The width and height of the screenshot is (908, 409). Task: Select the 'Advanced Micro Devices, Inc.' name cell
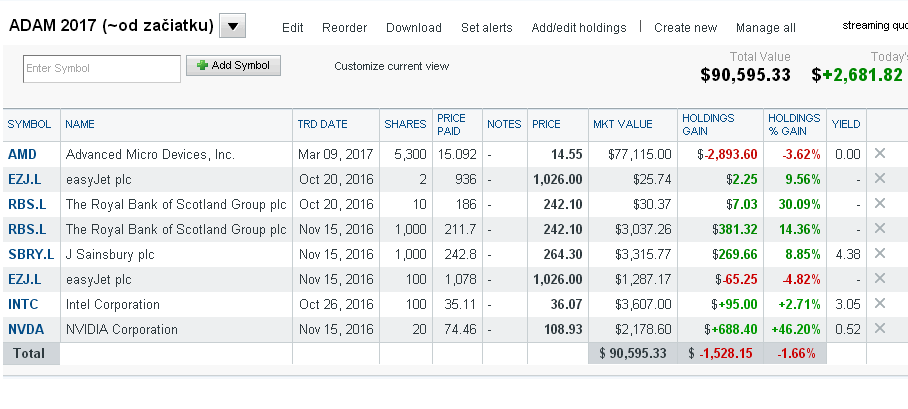(x=150, y=155)
